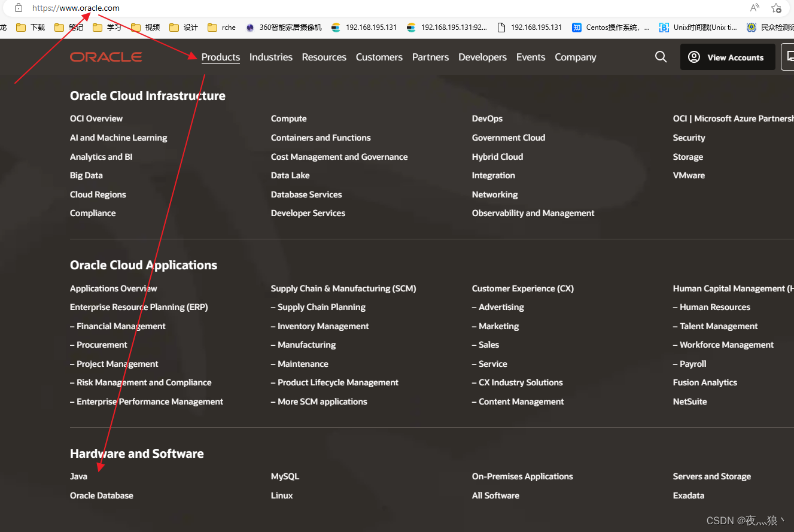Open Supply Chain & Manufacturing (SCM)
The image size is (794, 532).
[x=343, y=288]
